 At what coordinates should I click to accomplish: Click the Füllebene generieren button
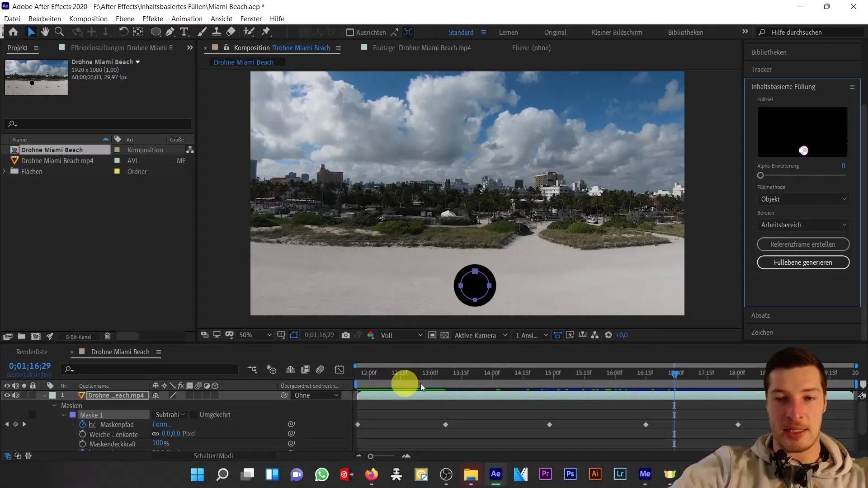tap(803, 263)
